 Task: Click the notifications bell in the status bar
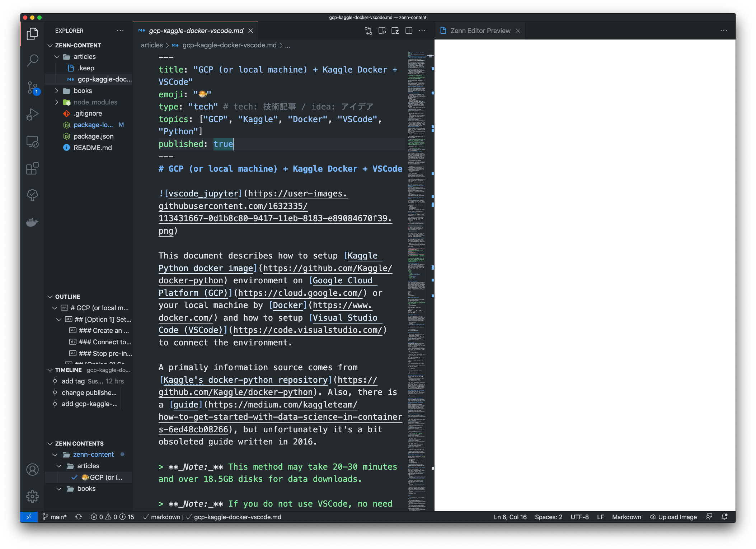[724, 517]
